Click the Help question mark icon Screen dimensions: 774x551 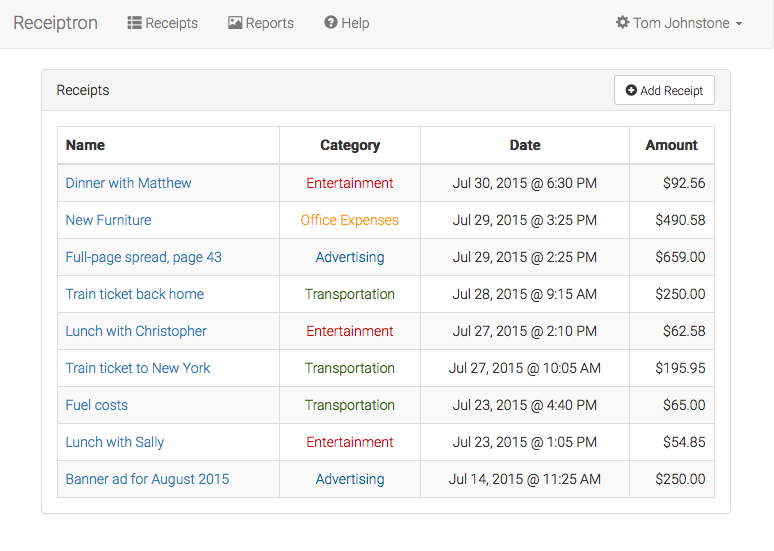coord(331,23)
